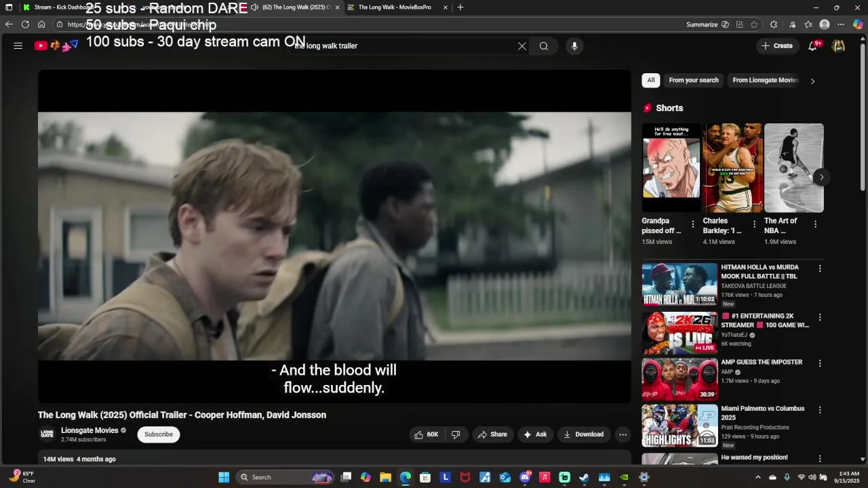Open the HITMAN HOLLA vs MURDA MOOK thumbnail
Screen dimensions: 868x488
click(679, 285)
